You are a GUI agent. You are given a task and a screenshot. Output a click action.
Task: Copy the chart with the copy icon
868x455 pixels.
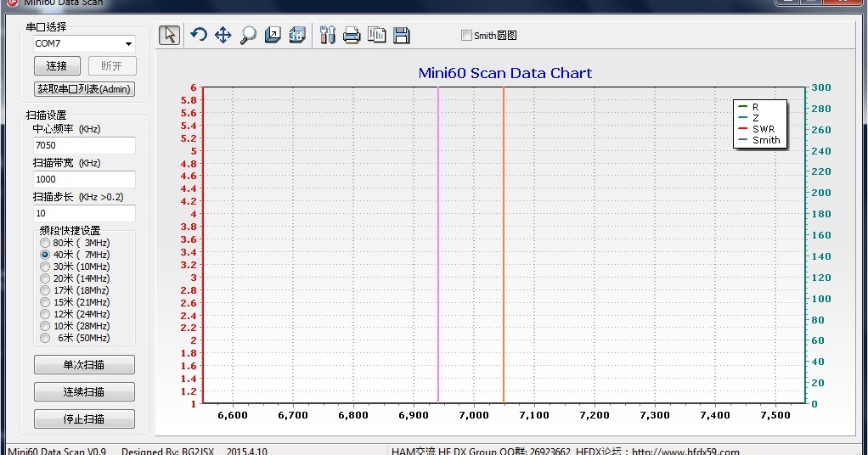tap(376, 35)
